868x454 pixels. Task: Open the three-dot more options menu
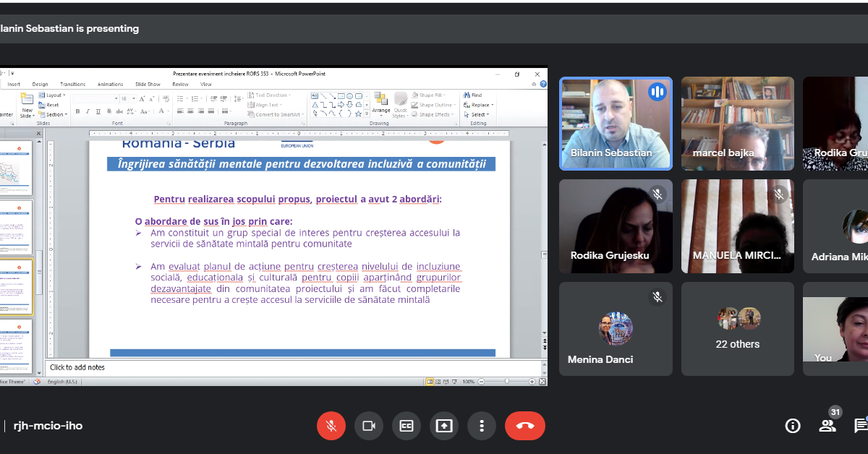point(482,426)
